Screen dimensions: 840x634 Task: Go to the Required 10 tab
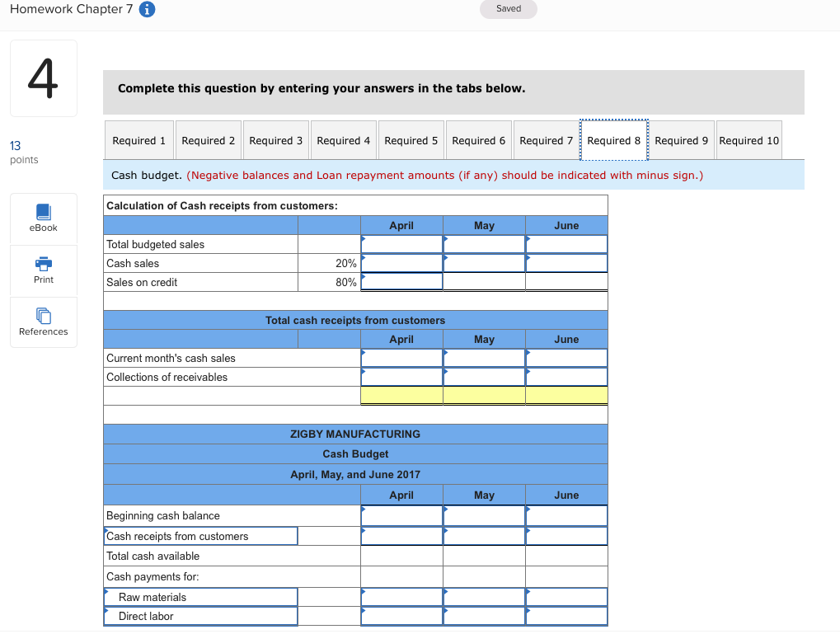pos(749,140)
